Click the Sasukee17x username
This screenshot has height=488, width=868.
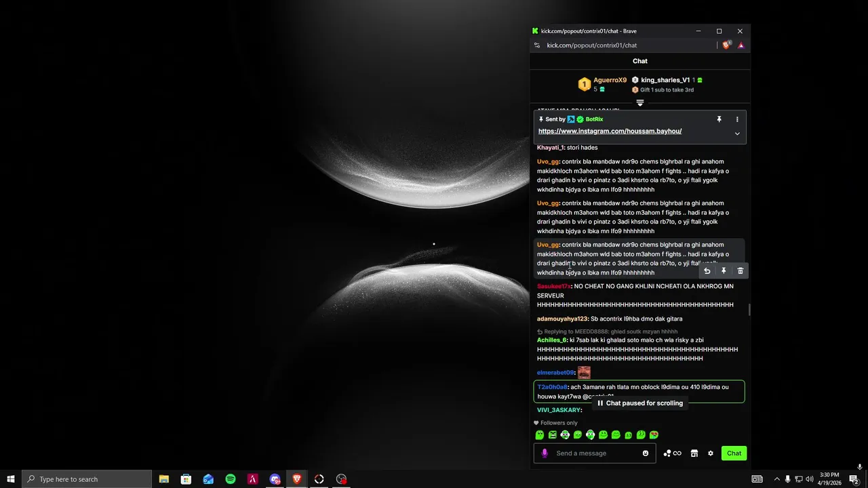coord(553,287)
